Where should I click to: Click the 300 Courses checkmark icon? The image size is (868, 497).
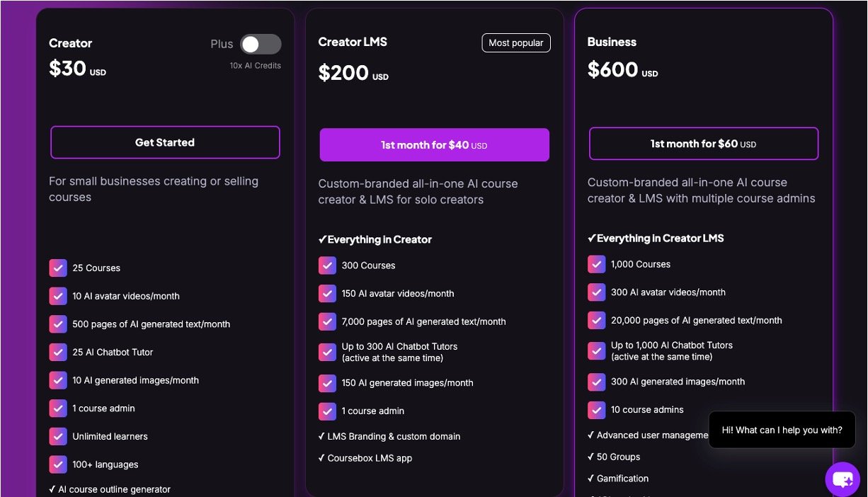(x=327, y=265)
